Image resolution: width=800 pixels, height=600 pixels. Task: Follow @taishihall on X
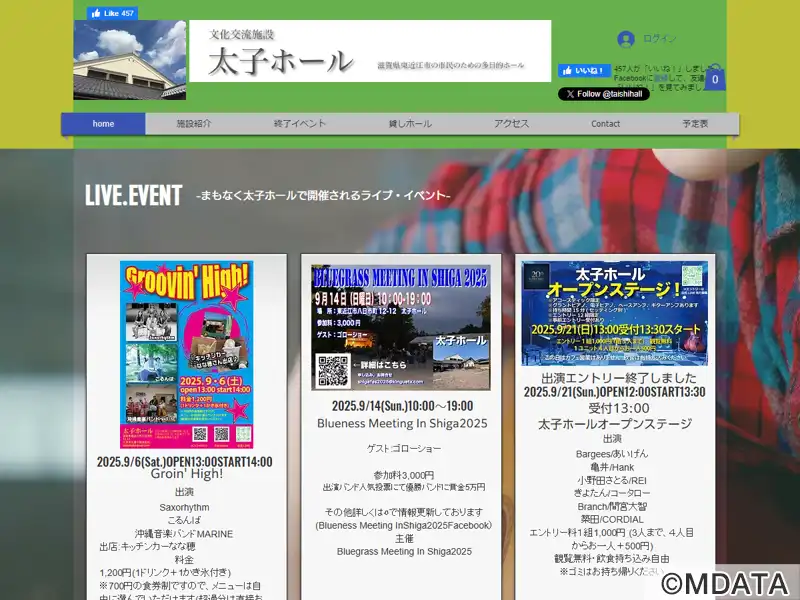604,94
